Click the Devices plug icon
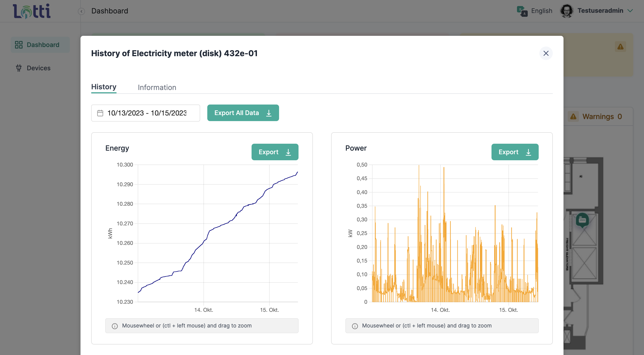 [x=19, y=68]
